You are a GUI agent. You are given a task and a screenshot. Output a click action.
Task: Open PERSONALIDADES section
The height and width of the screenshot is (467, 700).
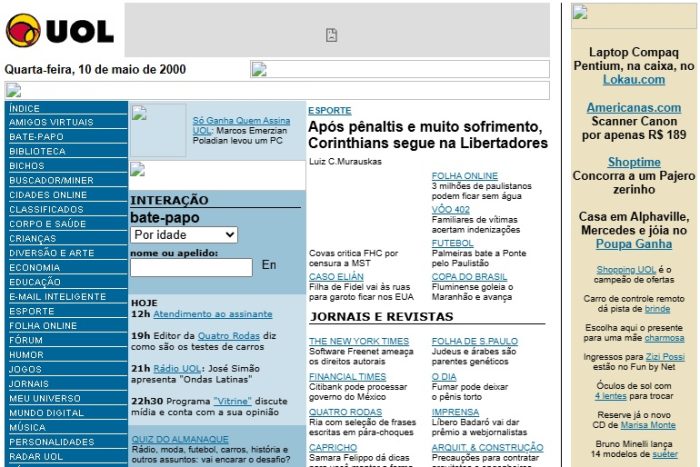click(52, 442)
